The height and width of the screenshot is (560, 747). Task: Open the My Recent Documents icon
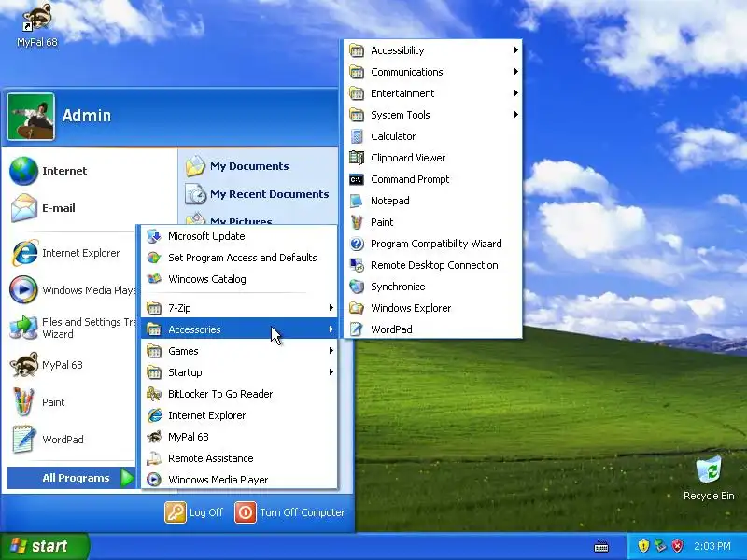[x=195, y=194]
